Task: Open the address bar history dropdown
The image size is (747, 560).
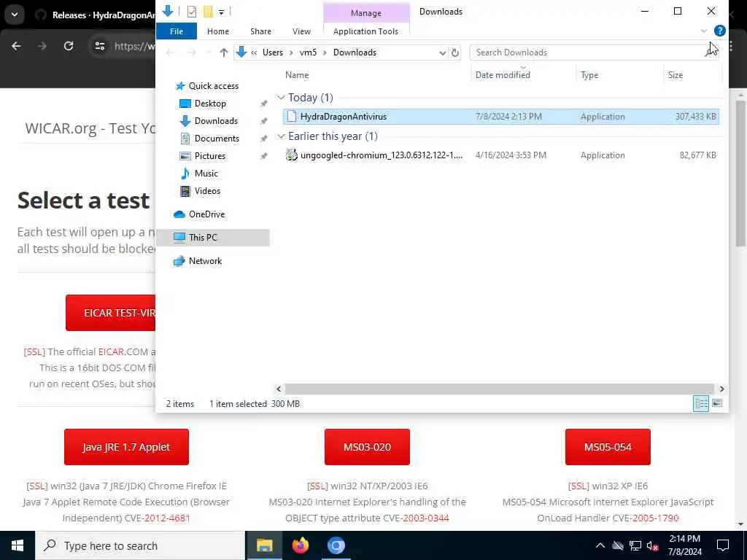Action: [442, 52]
